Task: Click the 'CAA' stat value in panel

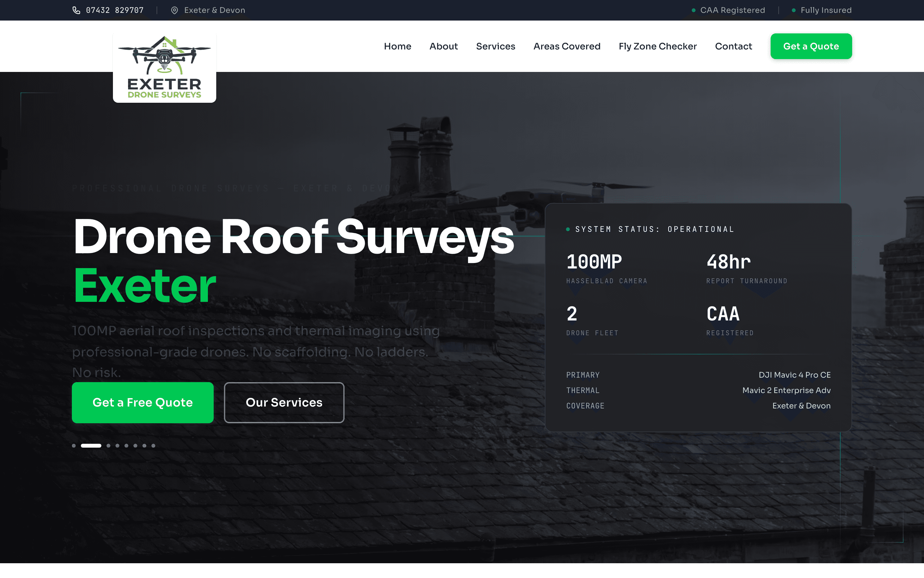Action: 723,314
